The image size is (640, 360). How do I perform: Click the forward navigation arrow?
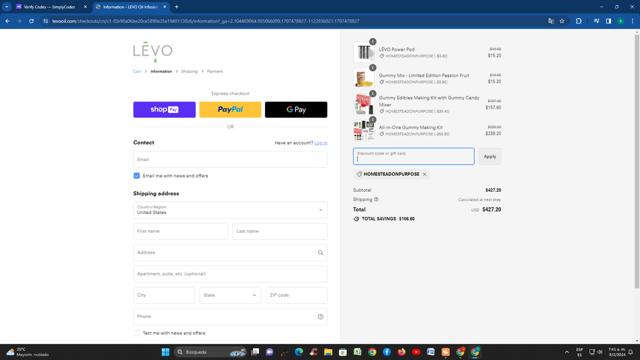(19, 21)
